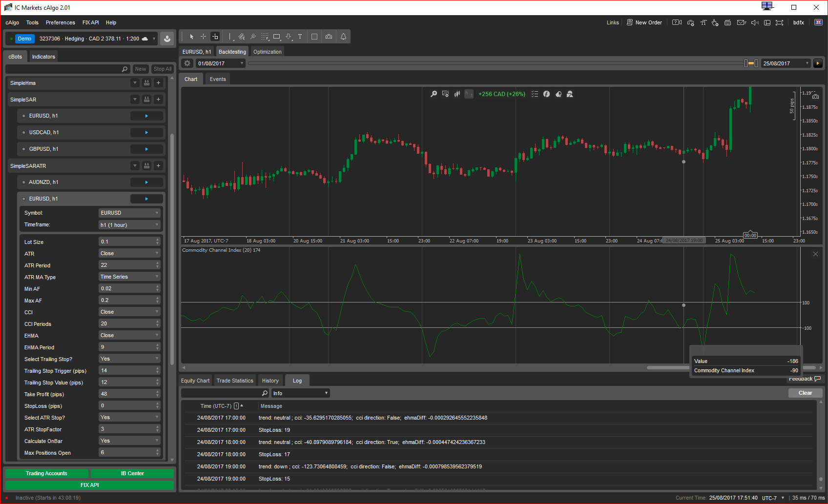Screen dimensions: 828x504
Task: Start the AUDNZD, h1 bot instance
Action: coord(146,182)
